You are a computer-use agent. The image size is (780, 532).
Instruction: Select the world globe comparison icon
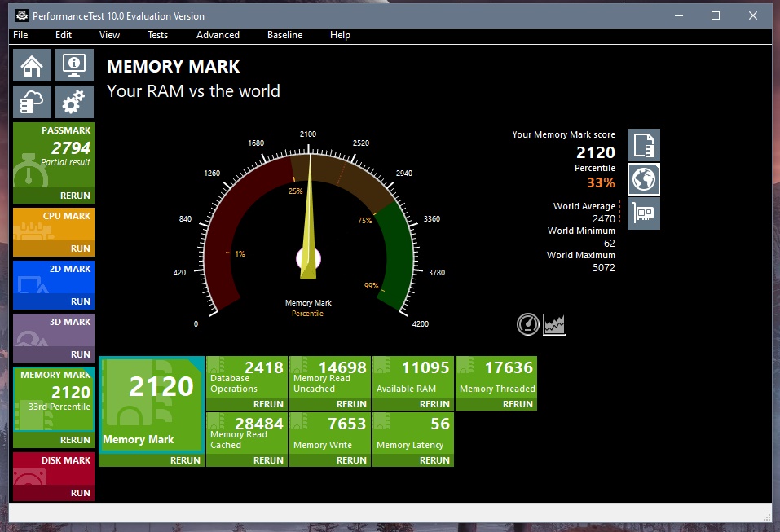point(644,179)
